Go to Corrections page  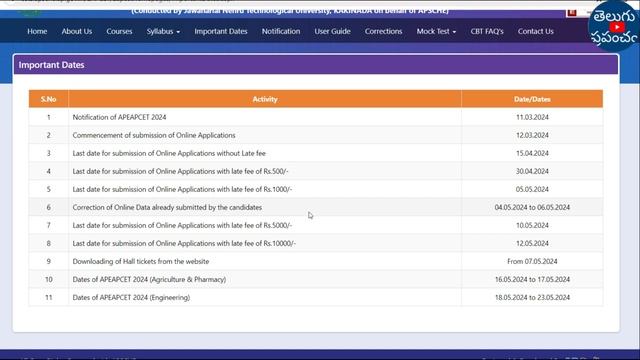click(383, 31)
